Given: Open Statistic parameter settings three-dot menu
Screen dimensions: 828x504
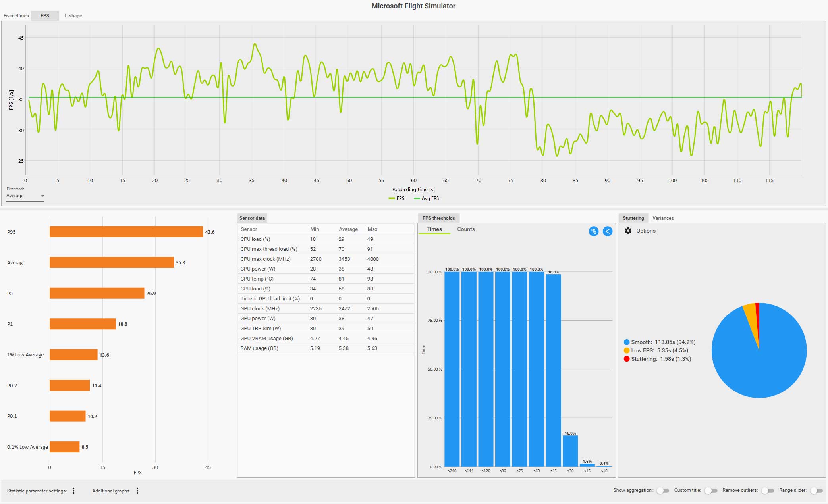Looking at the screenshot, I should (x=73, y=491).
